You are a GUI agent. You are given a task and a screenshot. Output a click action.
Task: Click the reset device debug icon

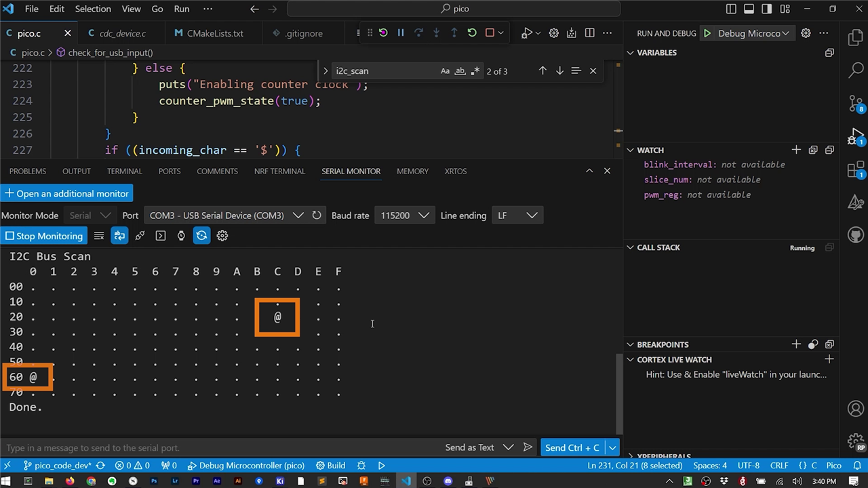[x=383, y=33]
